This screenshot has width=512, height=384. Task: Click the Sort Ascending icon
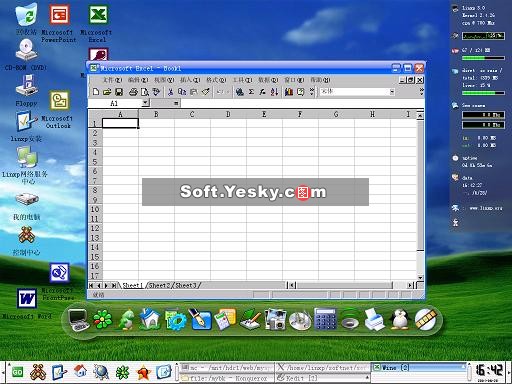click(274, 92)
